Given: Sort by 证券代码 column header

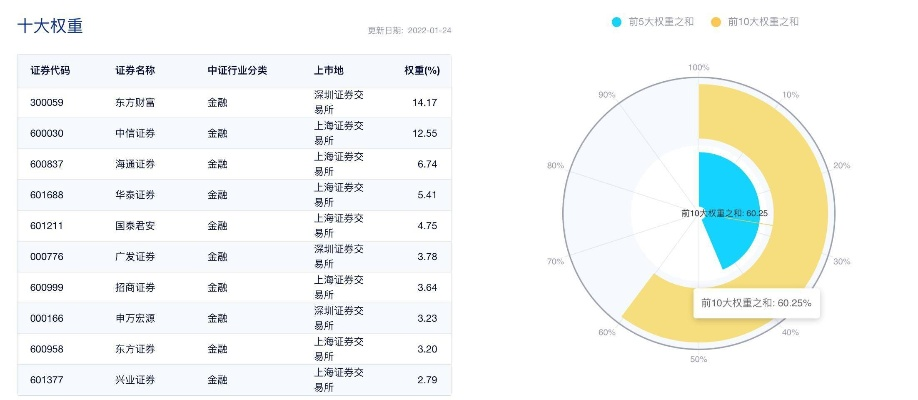Looking at the screenshot, I should click(x=50, y=71).
